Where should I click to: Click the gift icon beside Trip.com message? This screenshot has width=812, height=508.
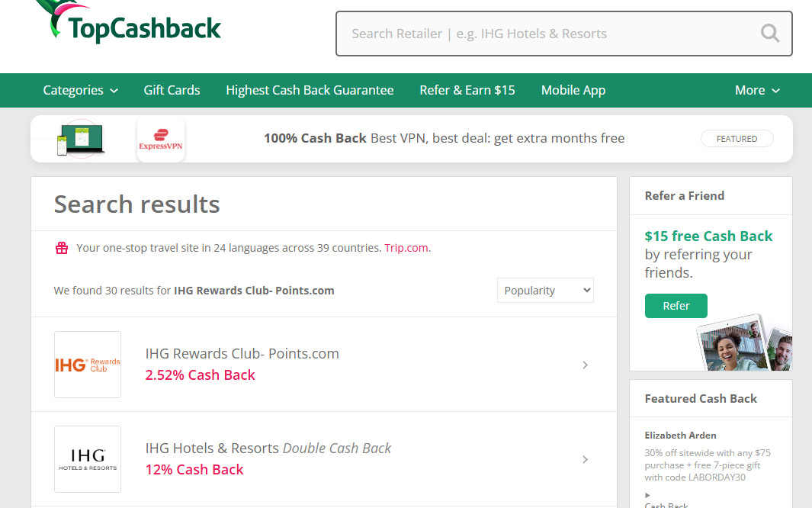pos(62,248)
